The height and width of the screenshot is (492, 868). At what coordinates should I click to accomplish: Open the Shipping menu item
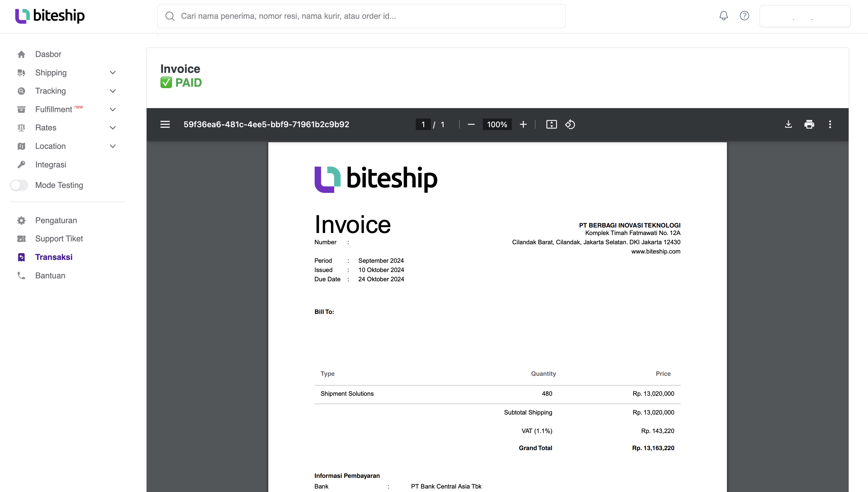point(51,73)
